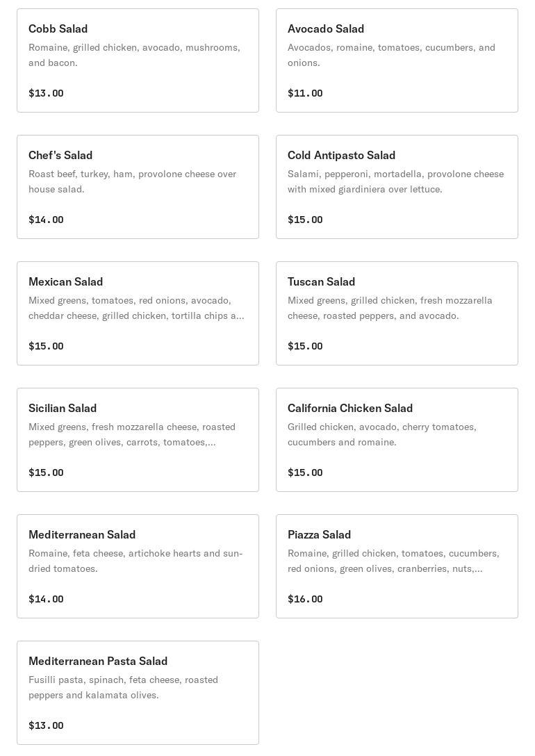The height and width of the screenshot is (756, 535).
Task: Click the Sicilian Salad card
Action: coord(138,440)
